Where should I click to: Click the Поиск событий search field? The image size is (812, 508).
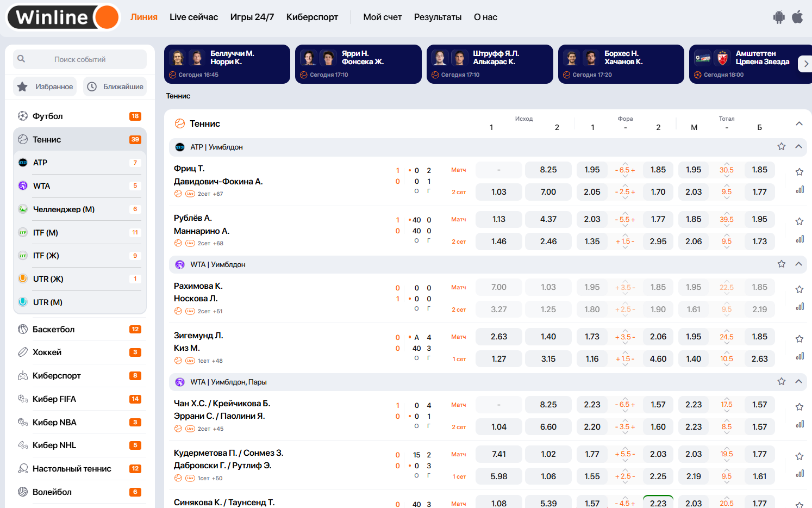[x=80, y=59]
